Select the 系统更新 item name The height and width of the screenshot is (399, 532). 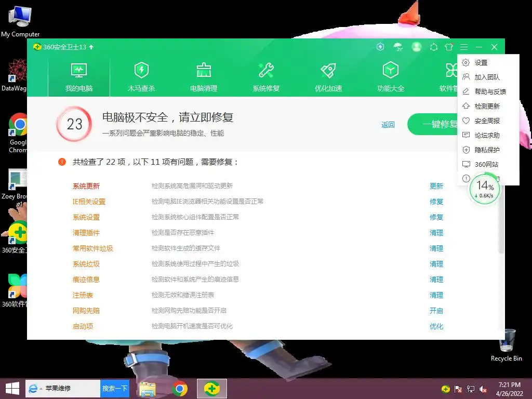(86, 186)
